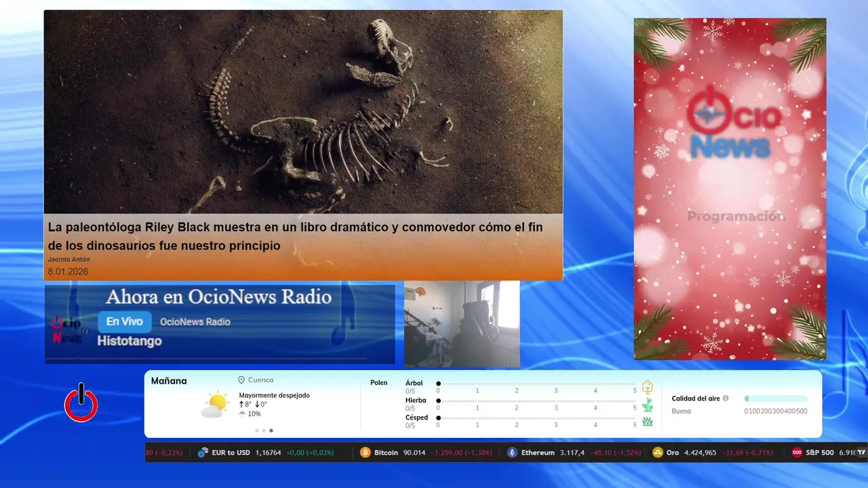Click the Calidad del aire label

tap(696, 399)
